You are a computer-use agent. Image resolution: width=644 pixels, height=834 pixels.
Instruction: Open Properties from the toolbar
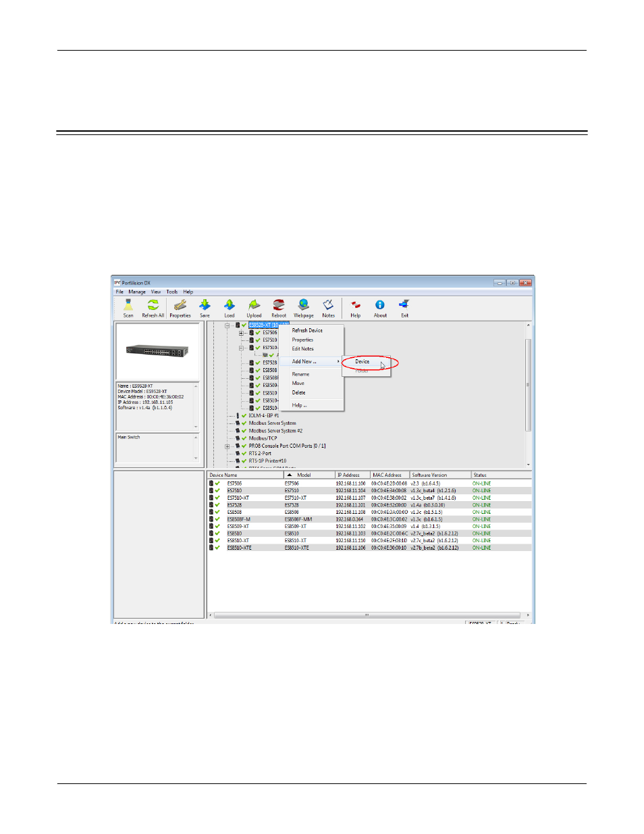[x=180, y=309]
